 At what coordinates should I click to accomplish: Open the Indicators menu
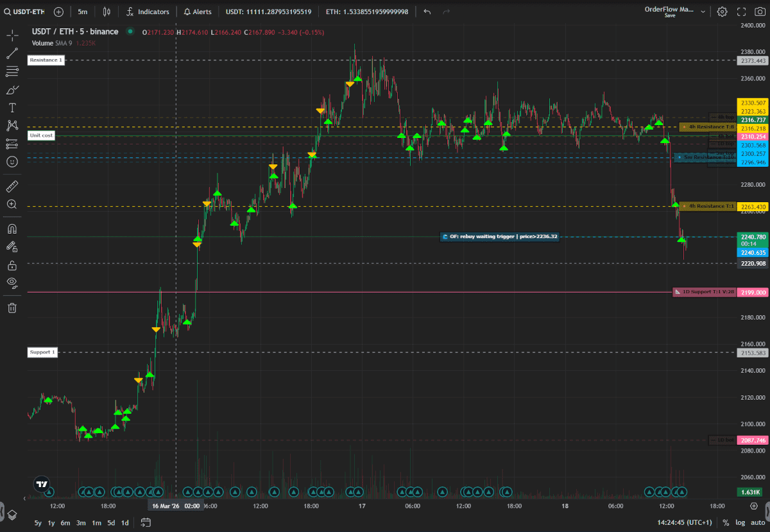tap(148, 12)
